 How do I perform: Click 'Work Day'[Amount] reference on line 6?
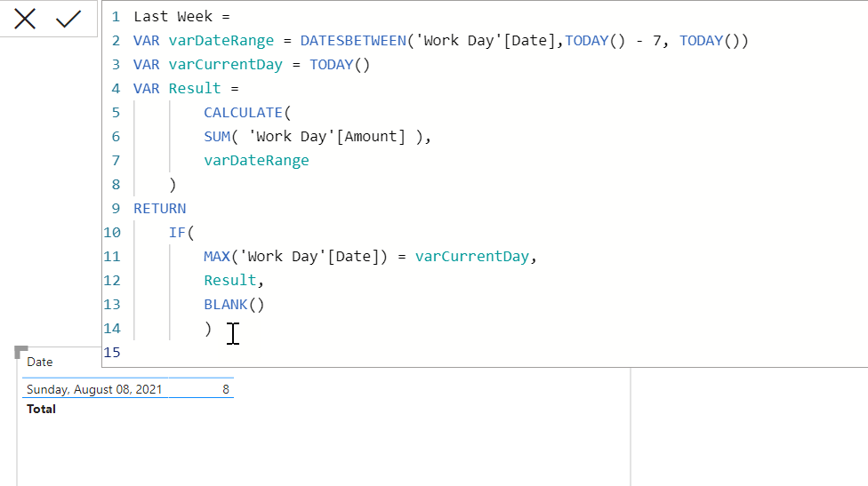pos(327,137)
